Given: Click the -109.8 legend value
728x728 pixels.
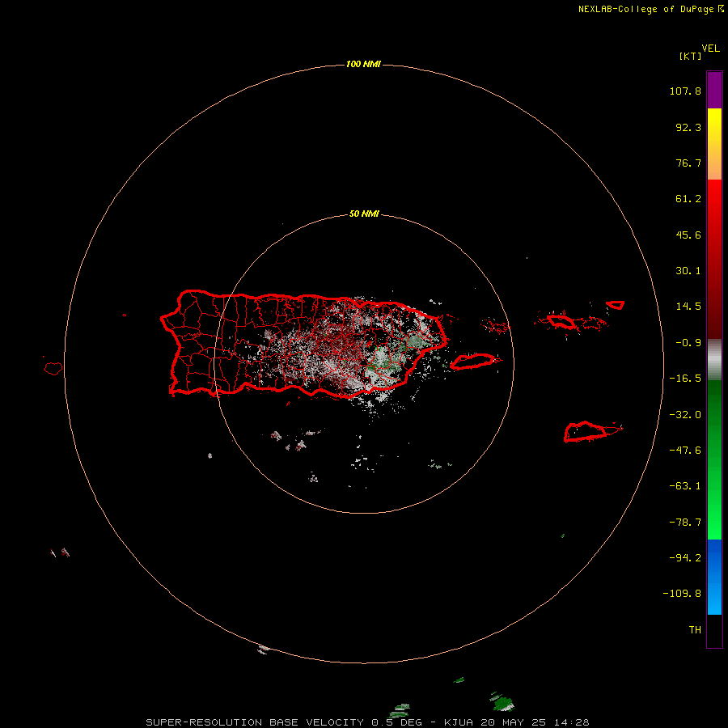Looking at the screenshot, I should click(x=682, y=594).
